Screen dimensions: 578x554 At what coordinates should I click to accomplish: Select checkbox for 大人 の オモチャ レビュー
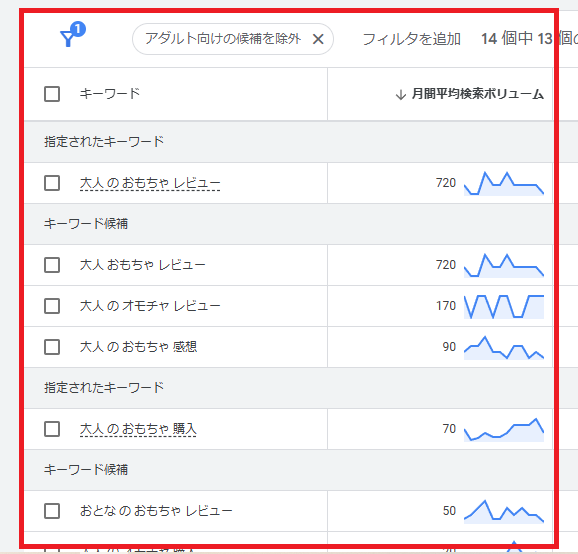click(x=52, y=306)
